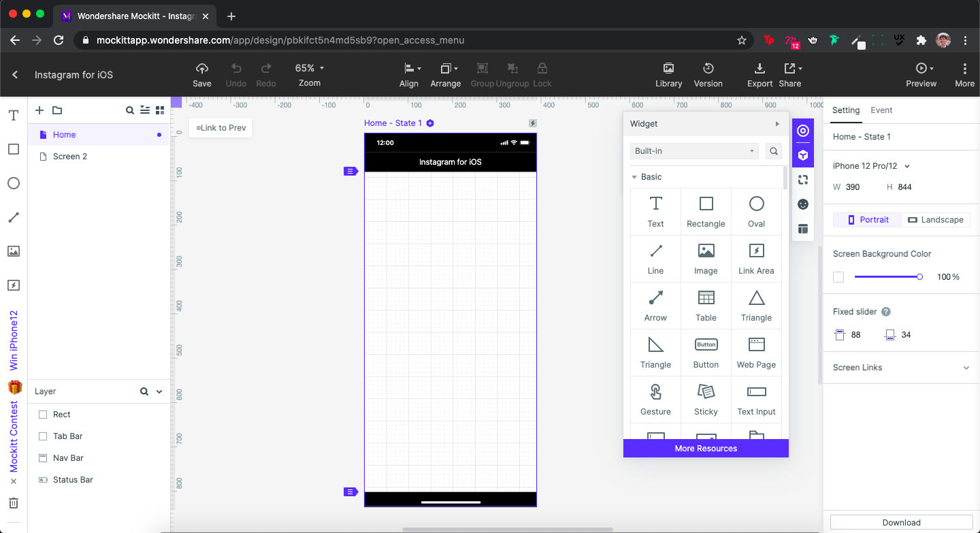This screenshot has height=533, width=980.
Task: Open the iPhone 12 Pro/12 device dropdown
Action: pos(872,166)
